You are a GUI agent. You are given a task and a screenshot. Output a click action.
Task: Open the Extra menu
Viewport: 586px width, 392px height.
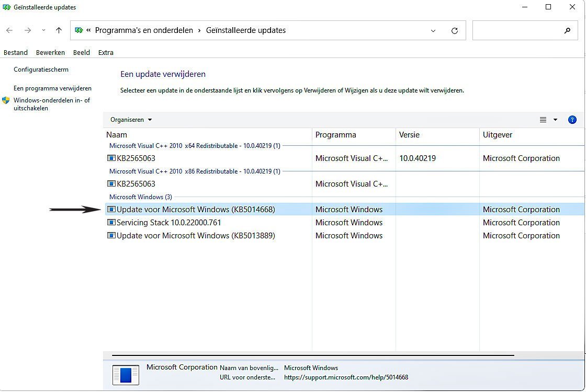click(x=106, y=53)
